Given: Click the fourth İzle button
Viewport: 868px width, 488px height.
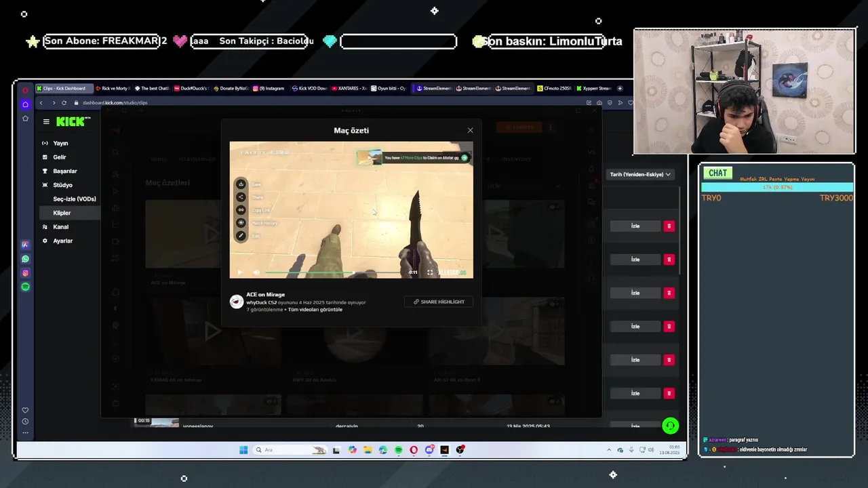Looking at the screenshot, I should point(635,326).
